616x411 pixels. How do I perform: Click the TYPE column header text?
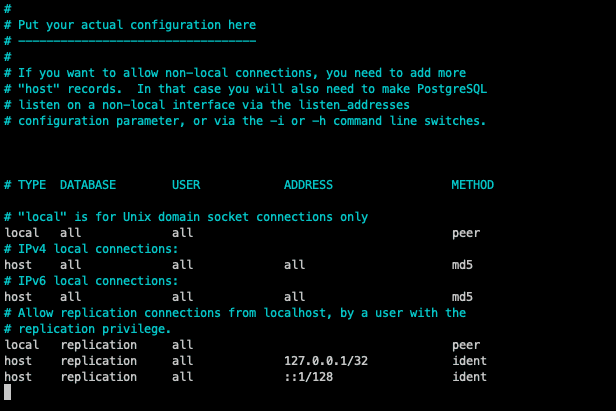(x=32, y=185)
